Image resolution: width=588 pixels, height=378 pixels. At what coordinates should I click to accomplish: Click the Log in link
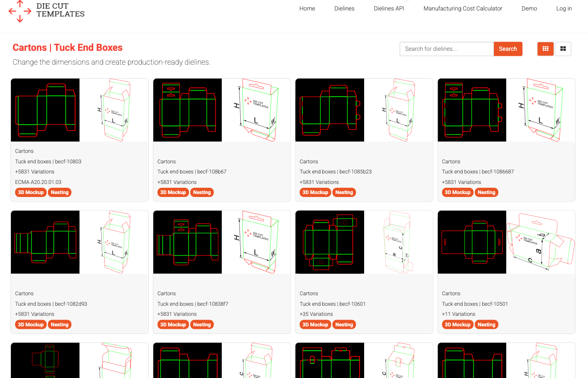click(x=564, y=8)
